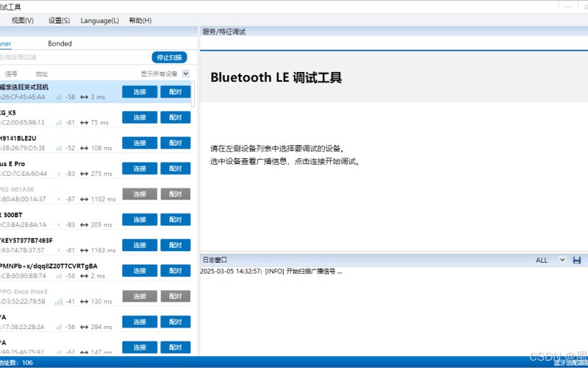Connect to device with address ending 45:AE:AA
This screenshot has width=588, height=368.
pyautogui.click(x=140, y=91)
